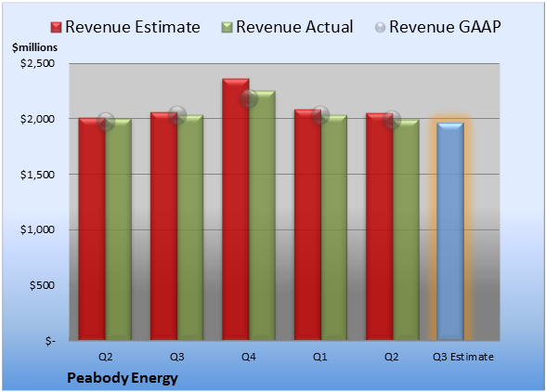Viewport: 546px width, 392px height.
Task: Select the 'Revenue Estimate' legend label
Action: tap(133, 27)
